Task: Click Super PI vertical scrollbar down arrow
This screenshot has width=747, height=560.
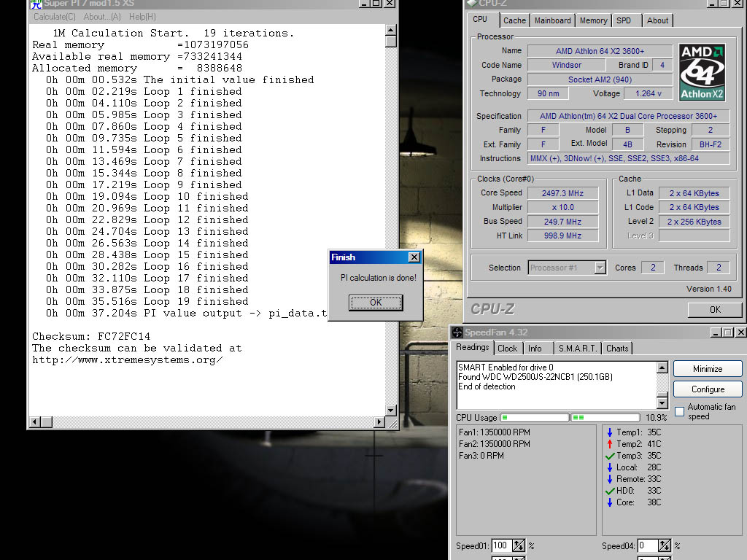Action: (x=391, y=411)
